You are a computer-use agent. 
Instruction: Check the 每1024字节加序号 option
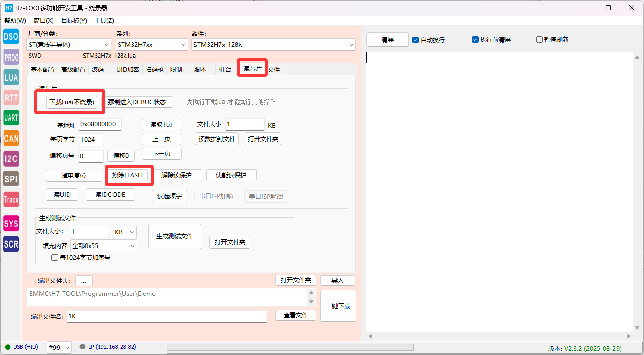tap(55, 258)
